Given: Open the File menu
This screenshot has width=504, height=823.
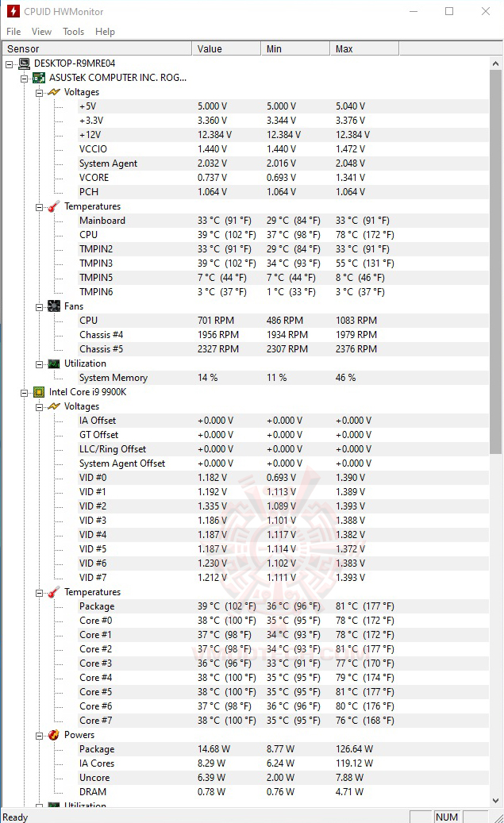Looking at the screenshot, I should coord(13,32).
